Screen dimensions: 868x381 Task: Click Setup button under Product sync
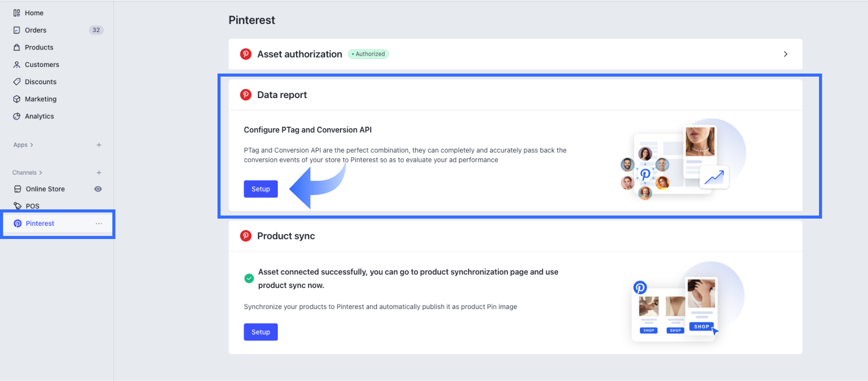coord(261,332)
